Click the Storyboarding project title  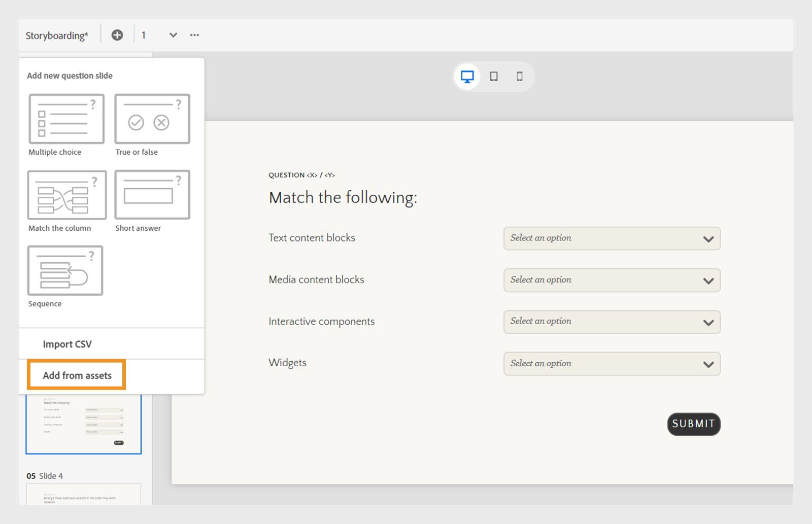(56, 35)
